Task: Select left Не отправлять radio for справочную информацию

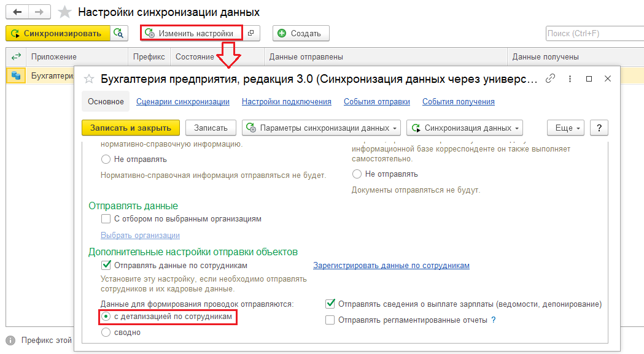Action: pos(106,159)
